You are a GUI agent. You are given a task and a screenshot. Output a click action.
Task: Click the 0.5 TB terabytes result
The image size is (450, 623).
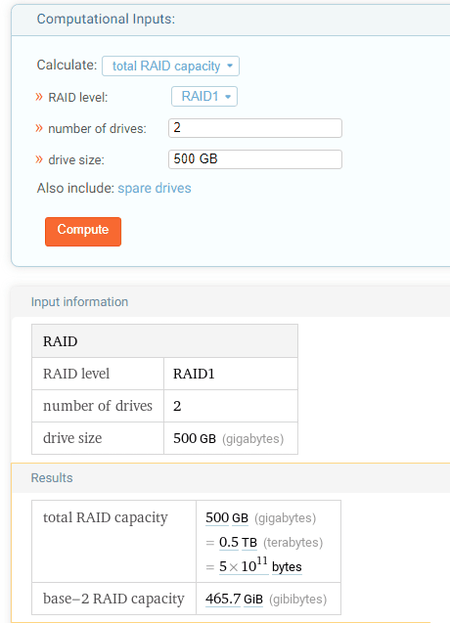[x=238, y=542]
